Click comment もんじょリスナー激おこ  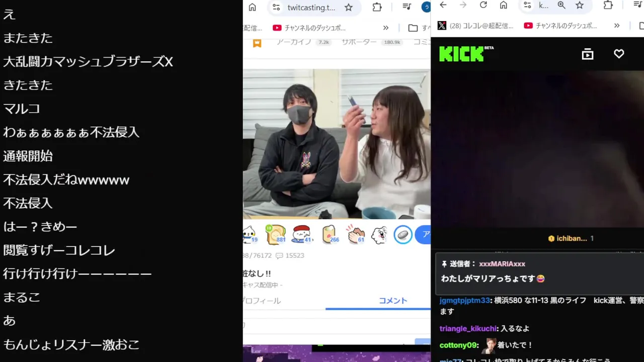(71, 344)
